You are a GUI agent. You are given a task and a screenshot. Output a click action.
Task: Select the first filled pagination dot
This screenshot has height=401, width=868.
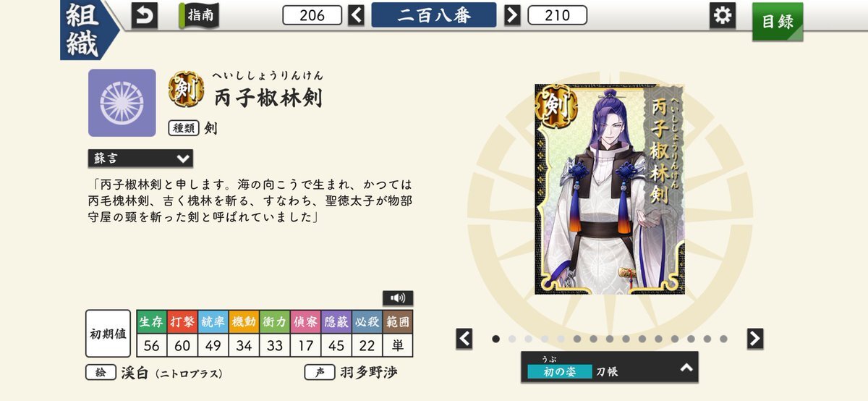[x=496, y=338]
